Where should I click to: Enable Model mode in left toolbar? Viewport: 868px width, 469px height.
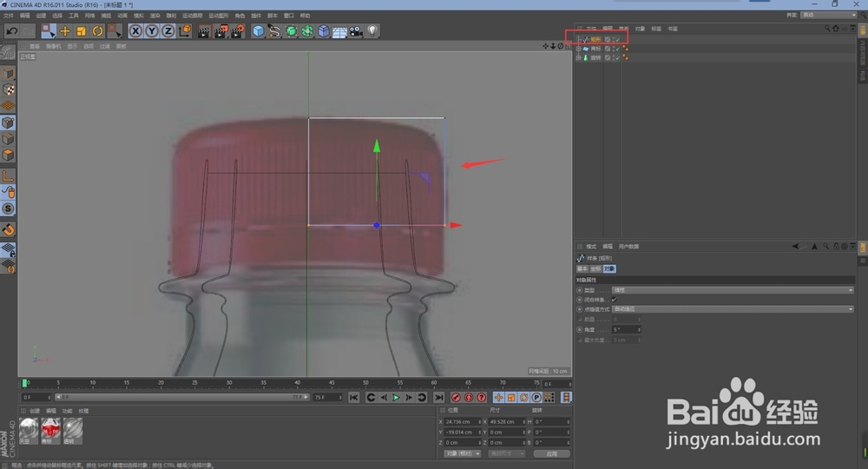(8, 73)
